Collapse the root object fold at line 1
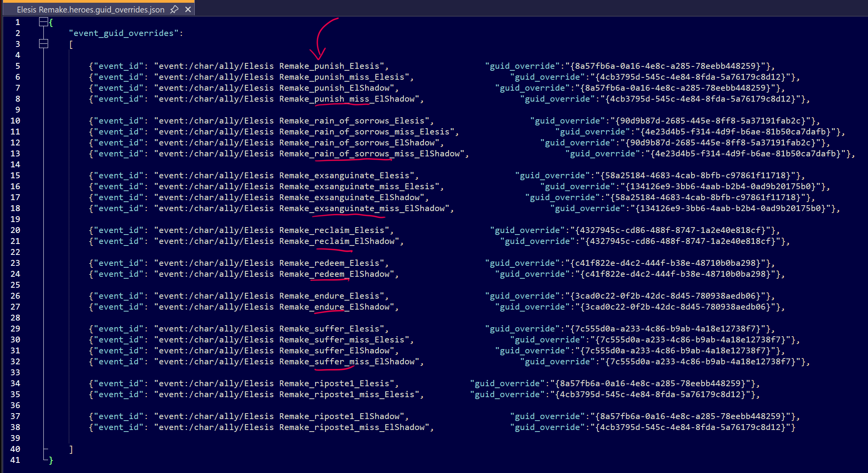 pyautogui.click(x=43, y=22)
